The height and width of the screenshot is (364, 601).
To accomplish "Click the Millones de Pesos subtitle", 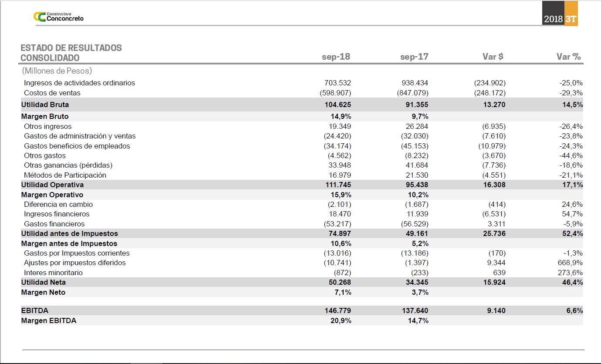I will click(x=57, y=71).
